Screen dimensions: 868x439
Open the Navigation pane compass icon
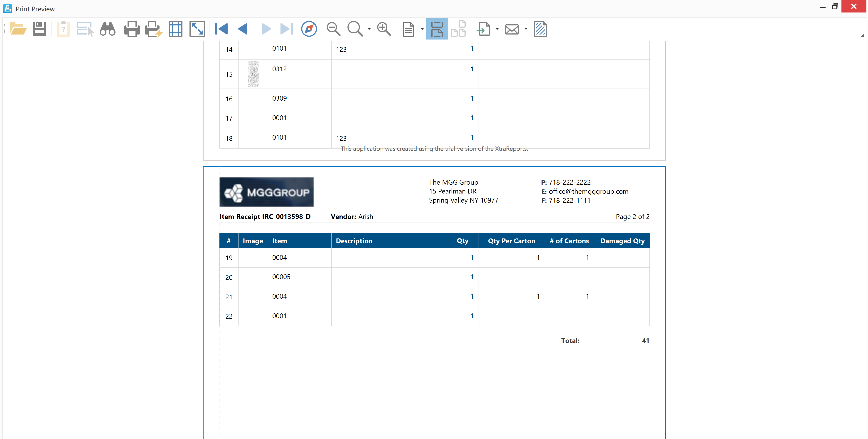309,29
